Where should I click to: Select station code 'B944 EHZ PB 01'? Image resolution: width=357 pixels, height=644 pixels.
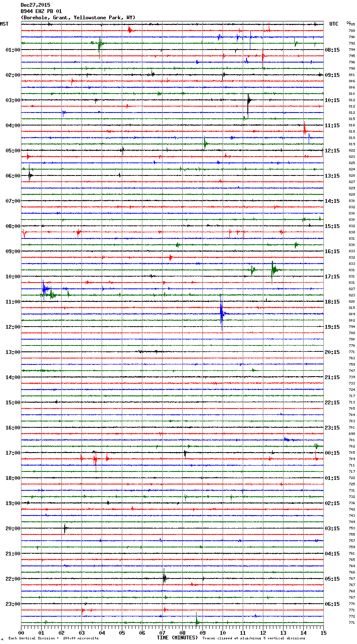click(x=41, y=11)
